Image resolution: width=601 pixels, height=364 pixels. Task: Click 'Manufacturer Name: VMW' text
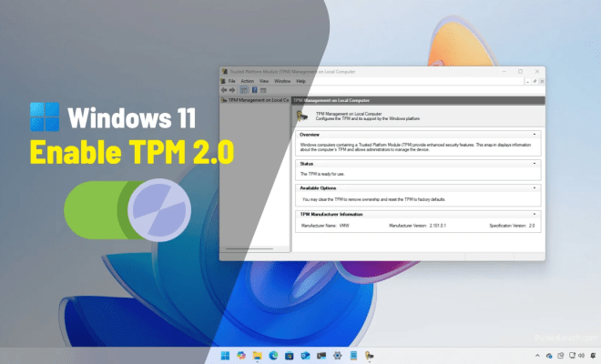pos(325,226)
